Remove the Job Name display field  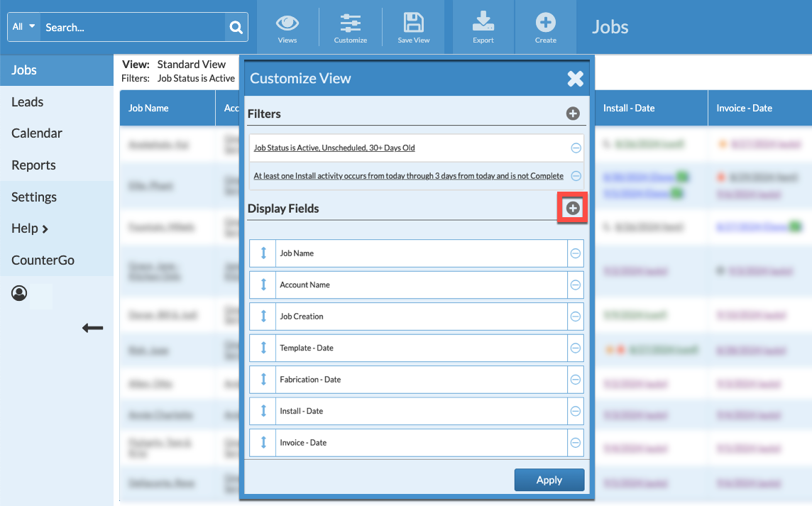pyautogui.click(x=576, y=253)
